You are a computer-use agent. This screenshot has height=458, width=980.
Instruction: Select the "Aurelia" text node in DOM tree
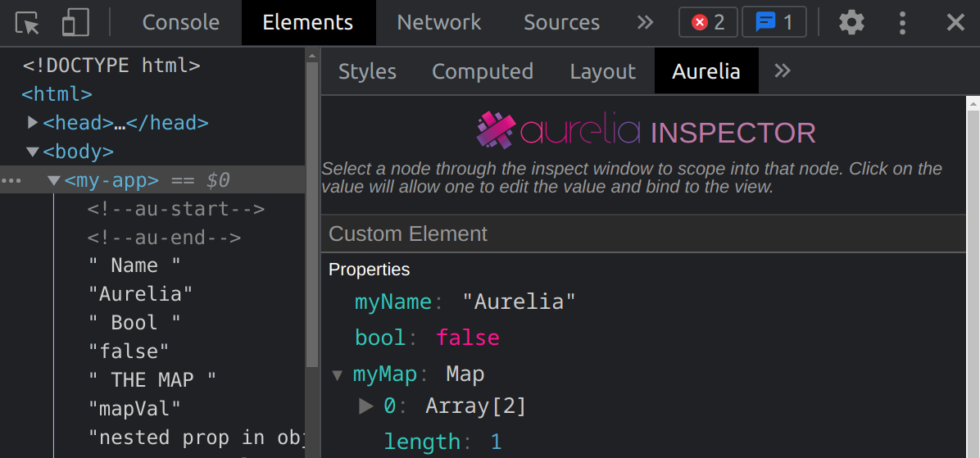click(141, 293)
